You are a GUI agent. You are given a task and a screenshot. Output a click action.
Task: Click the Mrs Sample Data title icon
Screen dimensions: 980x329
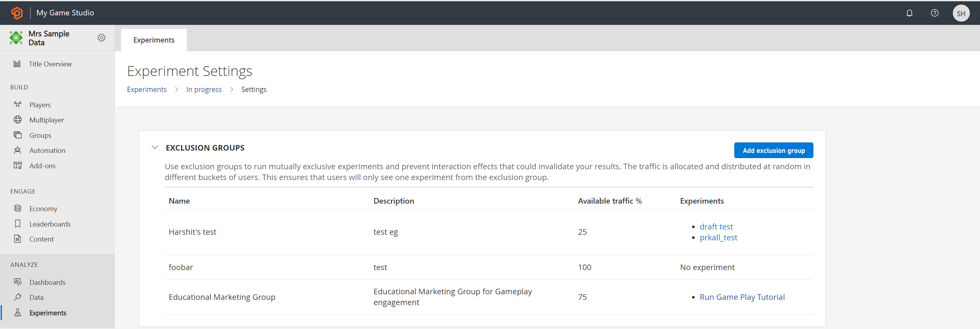point(16,38)
